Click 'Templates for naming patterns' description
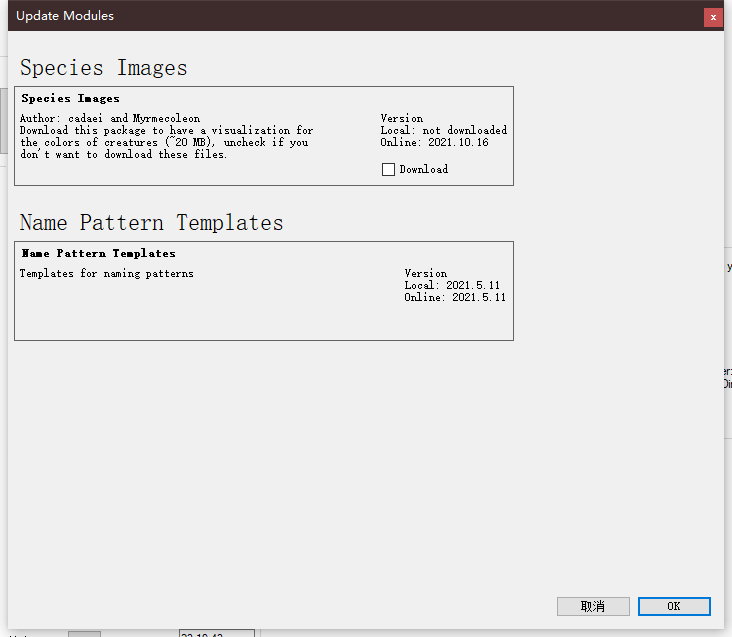 [106, 273]
